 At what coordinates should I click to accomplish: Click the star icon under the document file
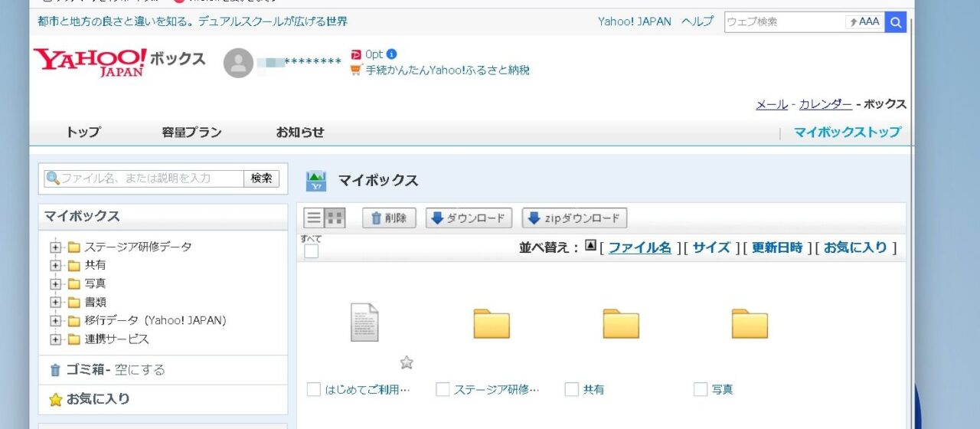pos(407,362)
